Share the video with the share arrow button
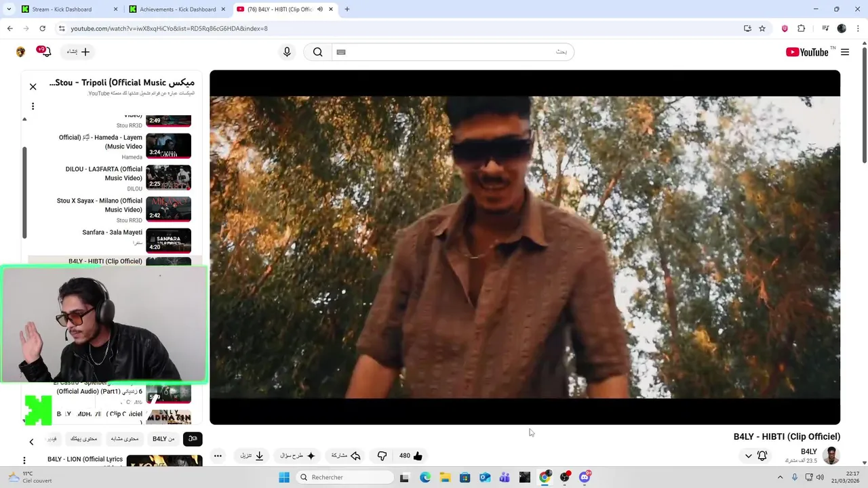The image size is (868, 488). pyautogui.click(x=346, y=456)
